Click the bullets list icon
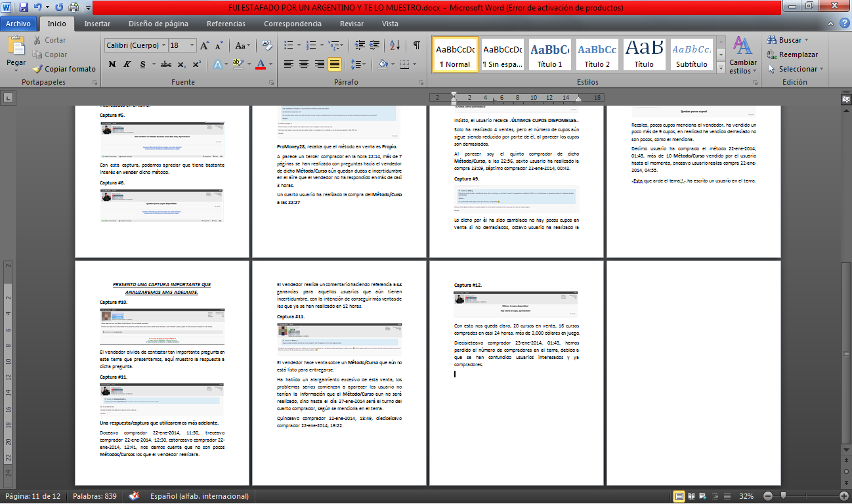Viewport: 852px width, 504px height. click(x=288, y=45)
